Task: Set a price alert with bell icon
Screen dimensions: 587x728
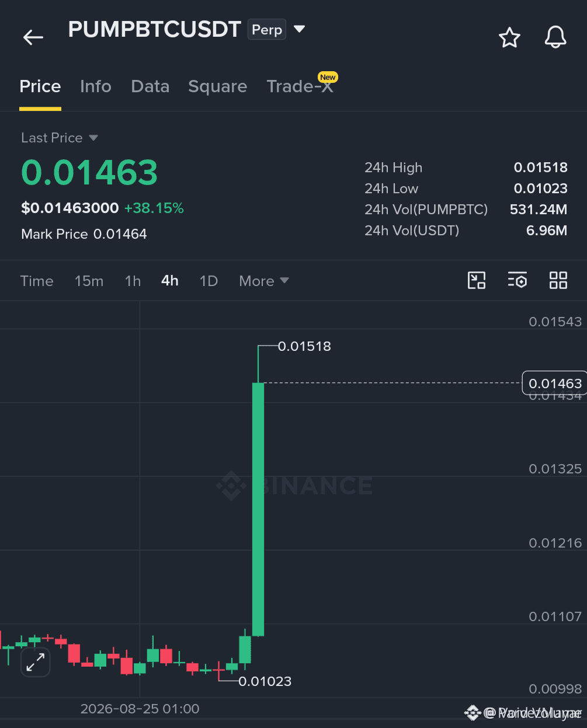Action: [x=555, y=38]
